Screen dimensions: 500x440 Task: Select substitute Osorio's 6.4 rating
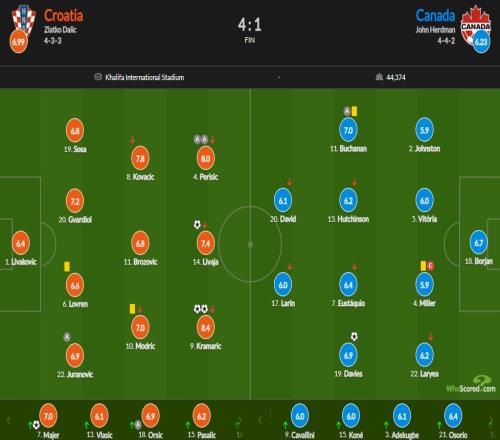453,416
